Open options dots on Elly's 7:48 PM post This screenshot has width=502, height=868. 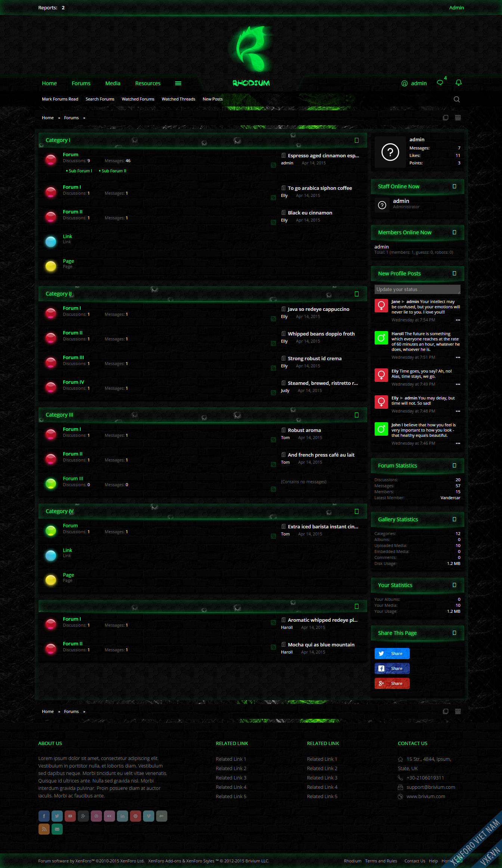pos(458,411)
